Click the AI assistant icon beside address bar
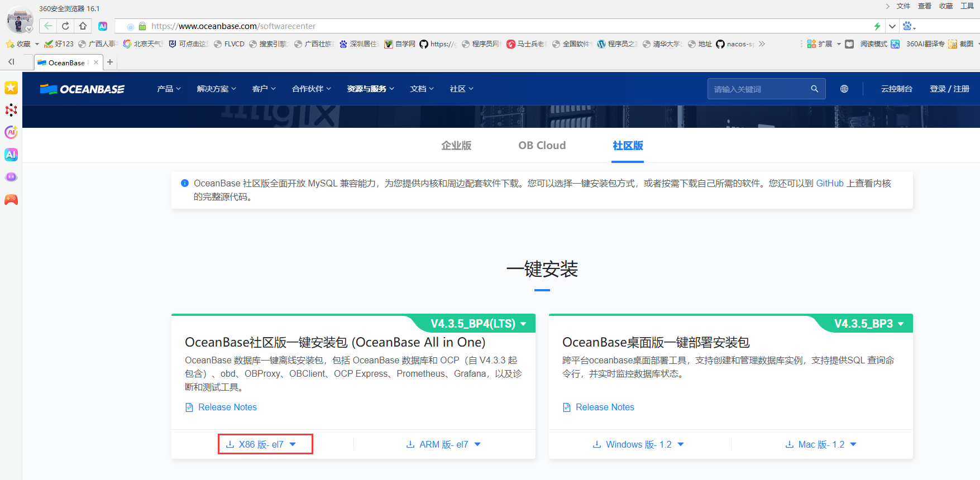980x480 pixels. 103,26
